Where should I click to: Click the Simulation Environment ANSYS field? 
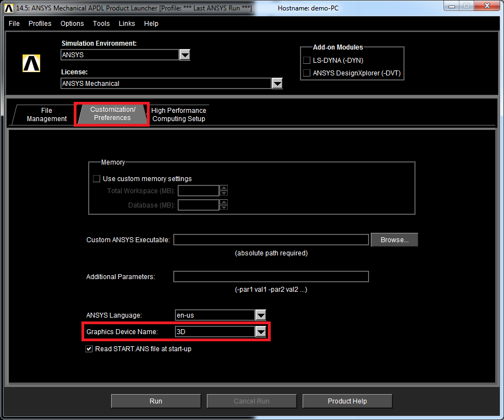[x=119, y=55]
